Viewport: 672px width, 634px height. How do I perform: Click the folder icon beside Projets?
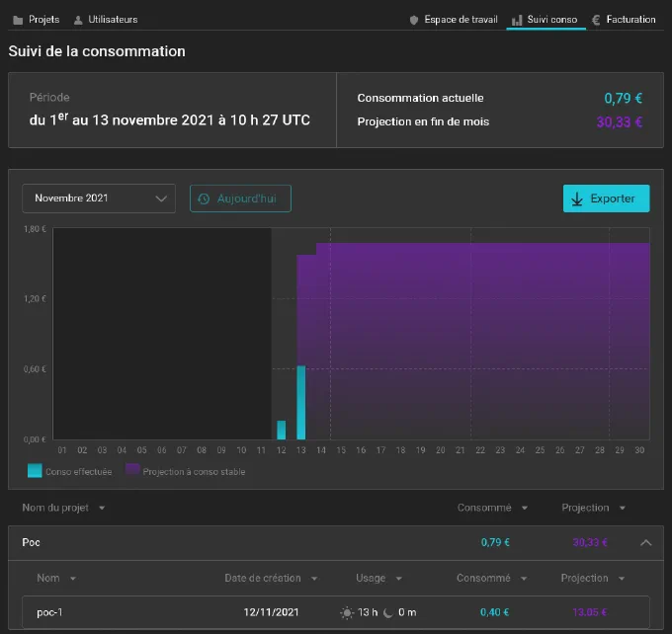[18, 20]
